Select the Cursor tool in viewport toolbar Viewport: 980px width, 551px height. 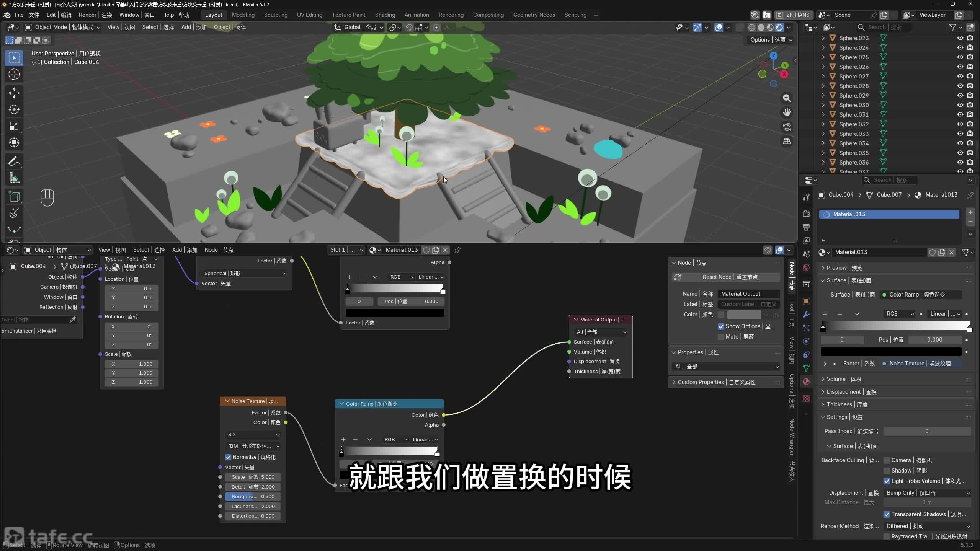point(14,74)
